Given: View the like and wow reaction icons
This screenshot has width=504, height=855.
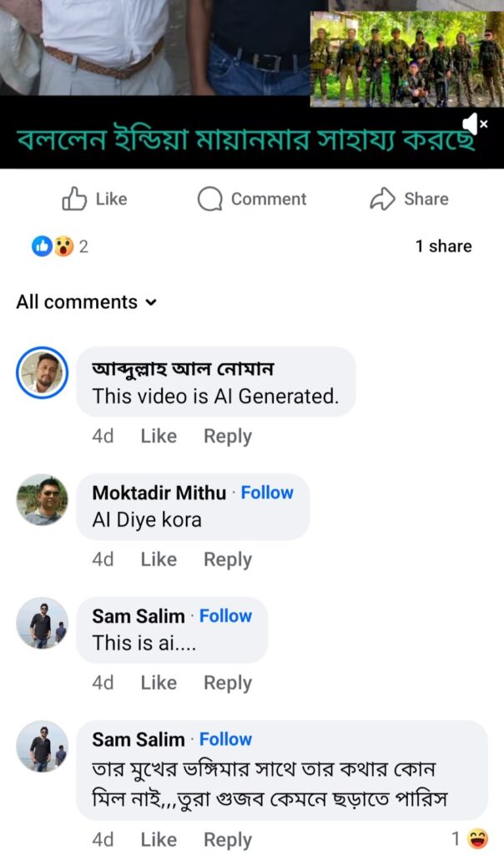Looking at the screenshot, I should pyautogui.click(x=53, y=246).
